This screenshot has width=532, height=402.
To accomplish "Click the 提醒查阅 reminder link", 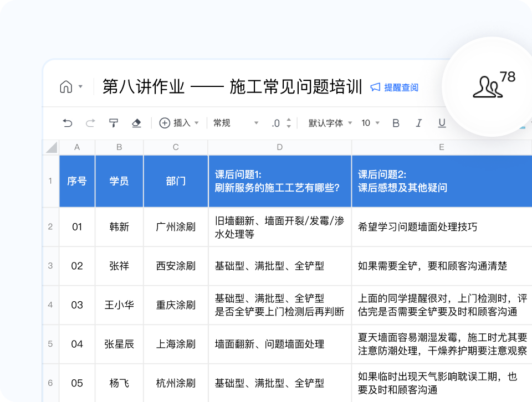I will 395,87.
